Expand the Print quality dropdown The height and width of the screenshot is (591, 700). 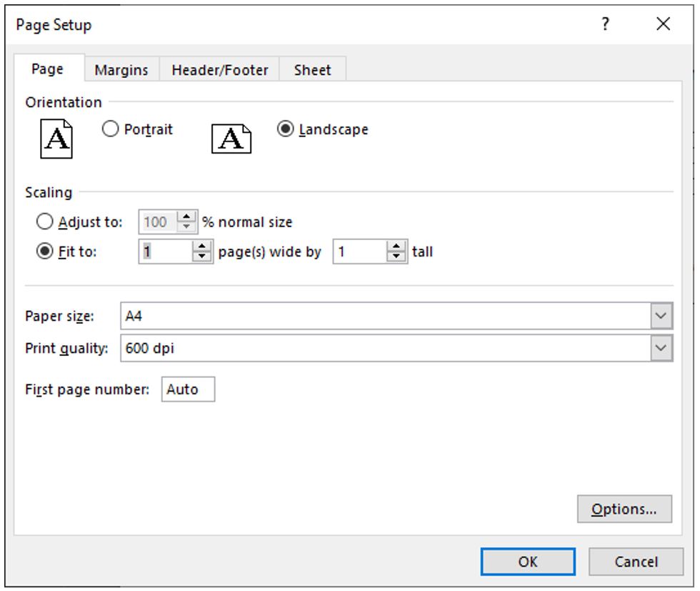tap(663, 348)
